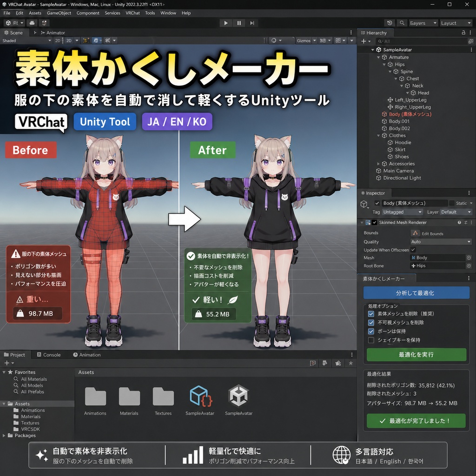Open the Layout dropdown
This screenshot has height=476, width=476.
click(x=456, y=23)
